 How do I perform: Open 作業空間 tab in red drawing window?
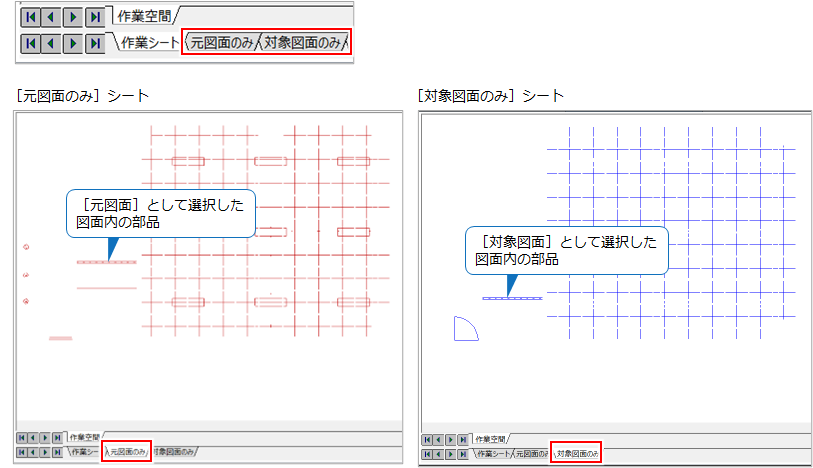(84, 437)
